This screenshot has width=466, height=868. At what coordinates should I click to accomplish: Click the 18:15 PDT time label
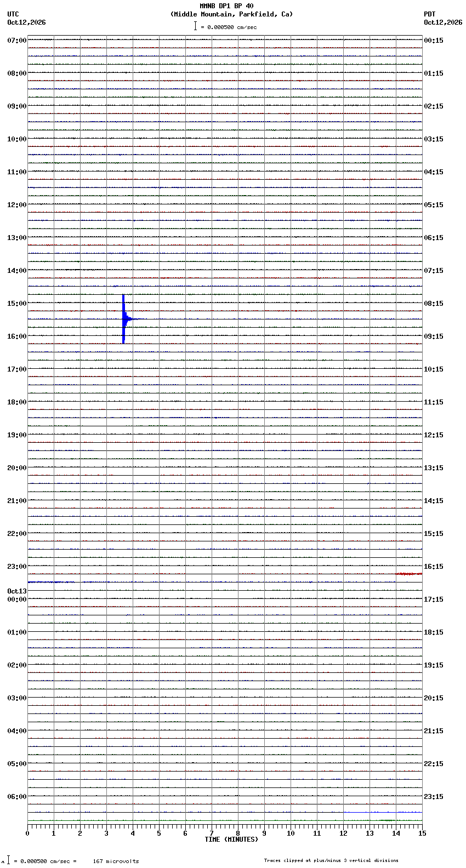tap(434, 632)
